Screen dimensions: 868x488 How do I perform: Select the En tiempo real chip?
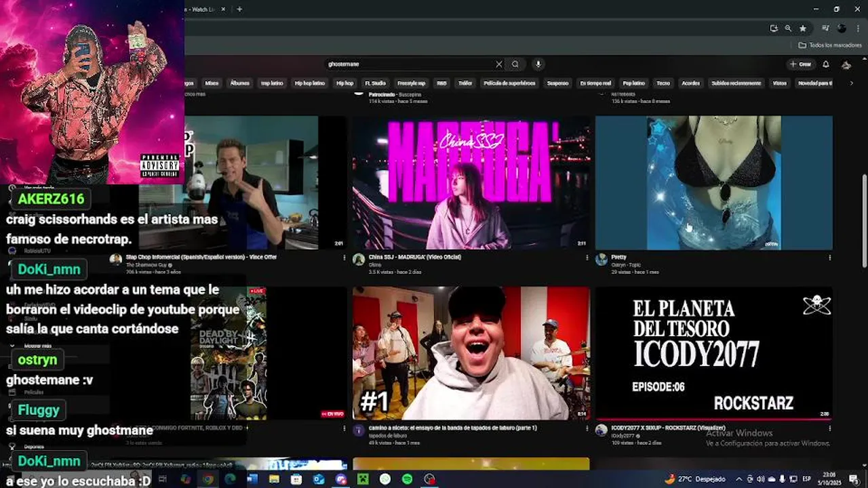coord(595,83)
